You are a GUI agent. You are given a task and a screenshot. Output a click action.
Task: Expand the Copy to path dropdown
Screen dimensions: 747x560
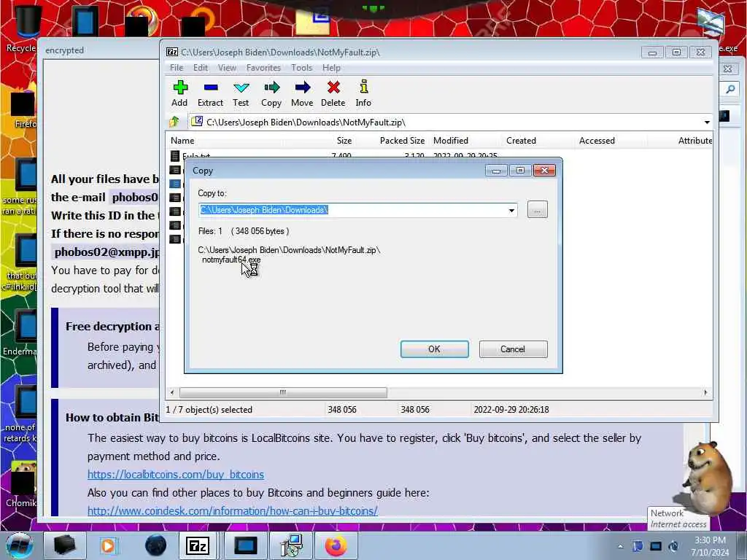pos(511,210)
